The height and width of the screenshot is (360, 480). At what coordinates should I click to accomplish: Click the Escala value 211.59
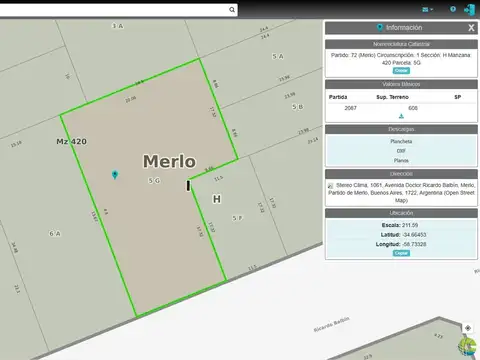410,225
